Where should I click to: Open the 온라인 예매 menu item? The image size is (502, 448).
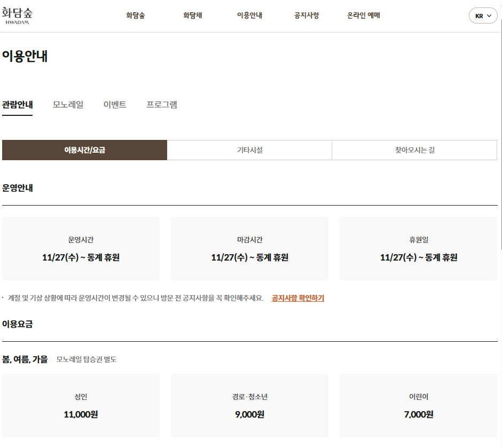363,15
